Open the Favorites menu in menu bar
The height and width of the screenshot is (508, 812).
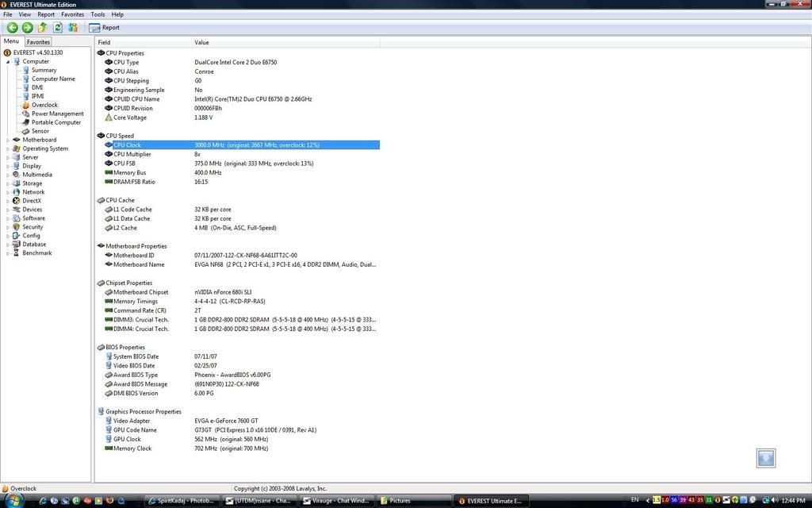72,14
